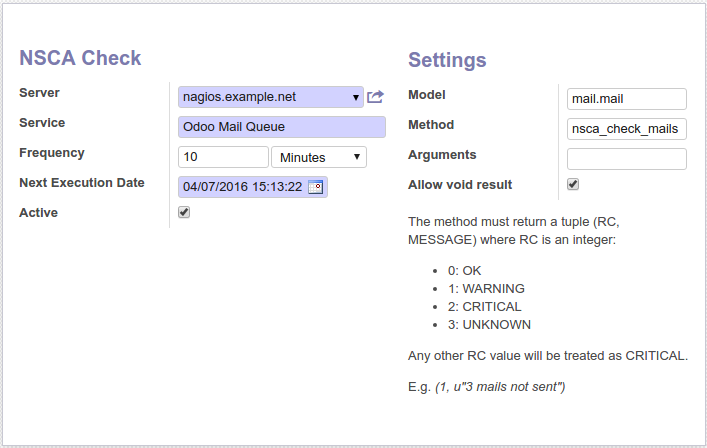
Task: Open the linked Server record via arrow icon
Action: pyautogui.click(x=375, y=97)
